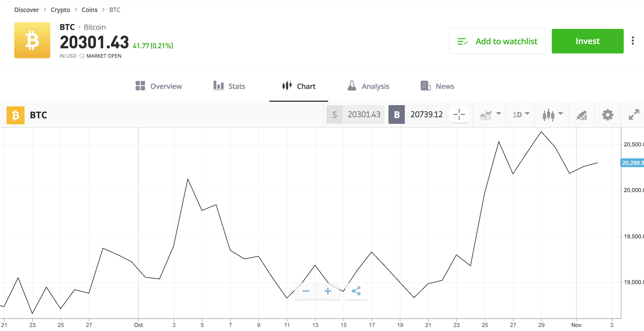The width and height of the screenshot is (644, 331).
Task: Click sell price 20301.43
Action: [x=364, y=115]
